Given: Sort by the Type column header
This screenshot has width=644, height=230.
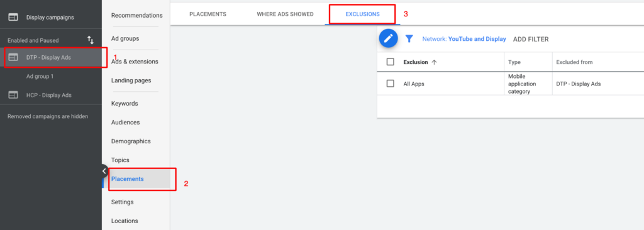Looking at the screenshot, I should 514,62.
